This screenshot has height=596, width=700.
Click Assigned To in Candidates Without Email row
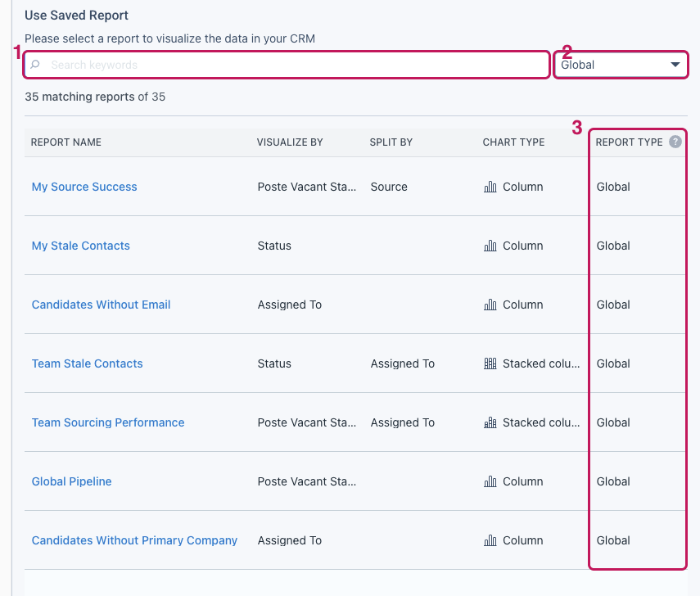pos(289,305)
